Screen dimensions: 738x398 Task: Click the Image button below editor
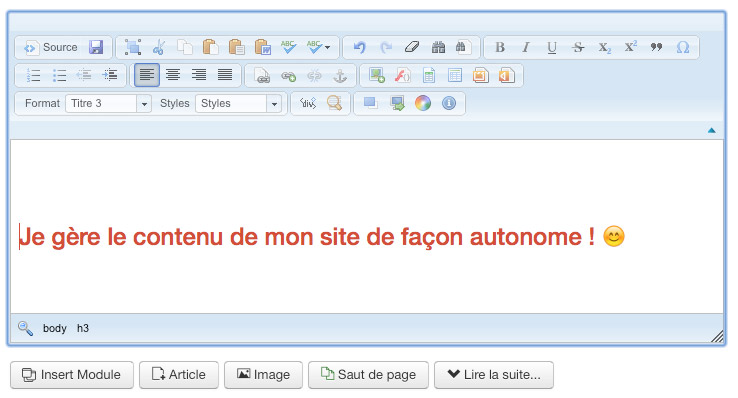[x=263, y=375]
